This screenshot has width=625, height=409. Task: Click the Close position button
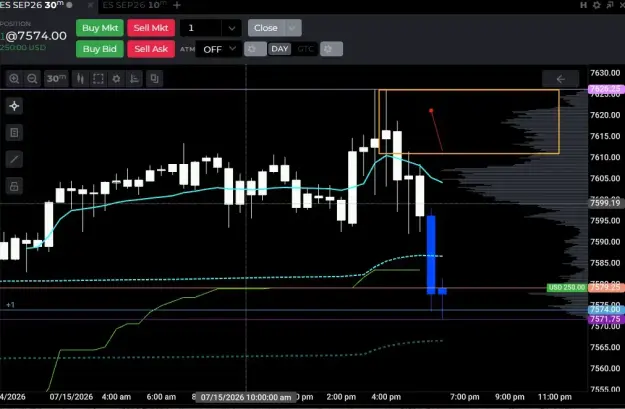click(x=266, y=28)
